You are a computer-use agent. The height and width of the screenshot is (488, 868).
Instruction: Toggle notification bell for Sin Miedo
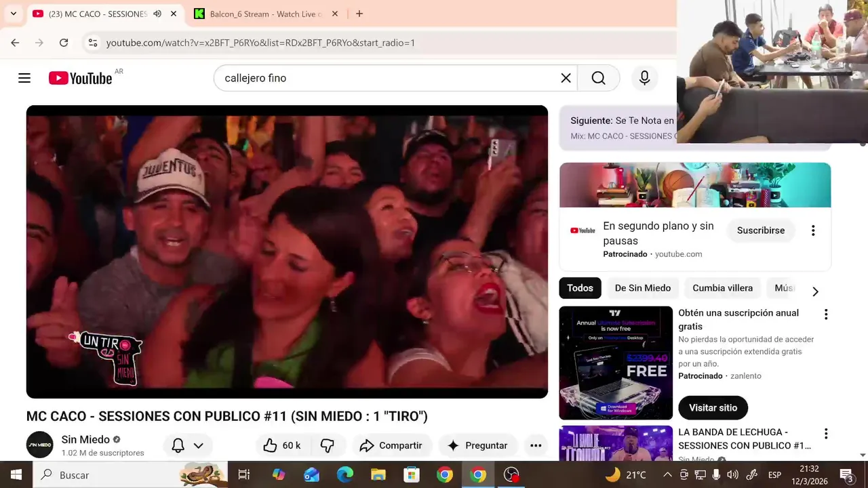(178, 445)
